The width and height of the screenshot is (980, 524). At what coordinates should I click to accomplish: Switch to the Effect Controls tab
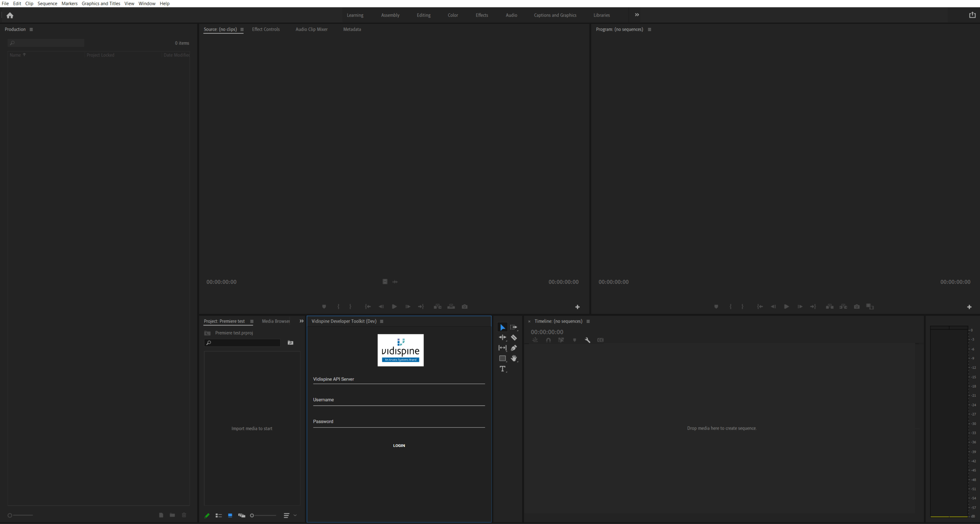265,29
